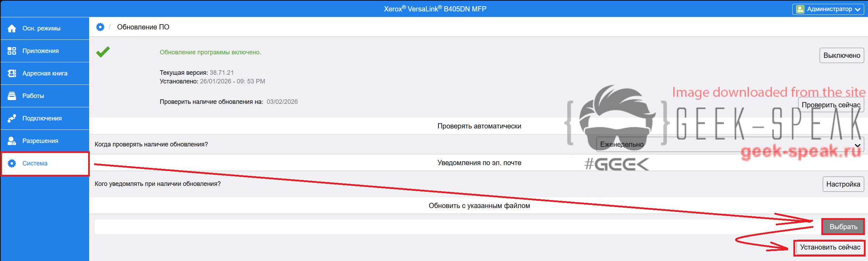Toggle software update with Выключено button
Viewport: 868px width, 261px height.
click(841, 55)
